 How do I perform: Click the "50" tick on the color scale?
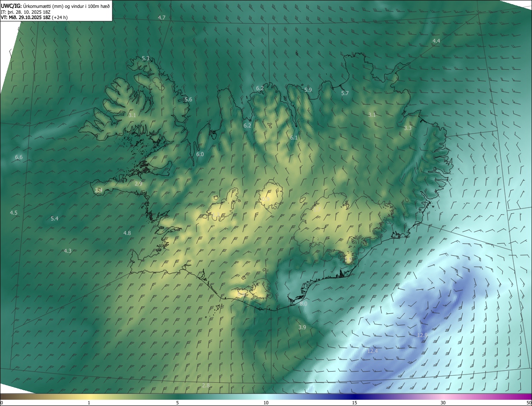click(x=529, y=403)
